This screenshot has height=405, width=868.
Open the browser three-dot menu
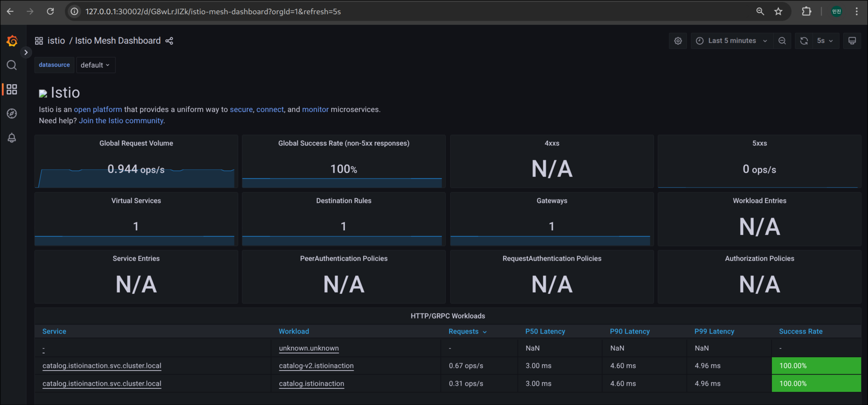[x=857, y=12]
